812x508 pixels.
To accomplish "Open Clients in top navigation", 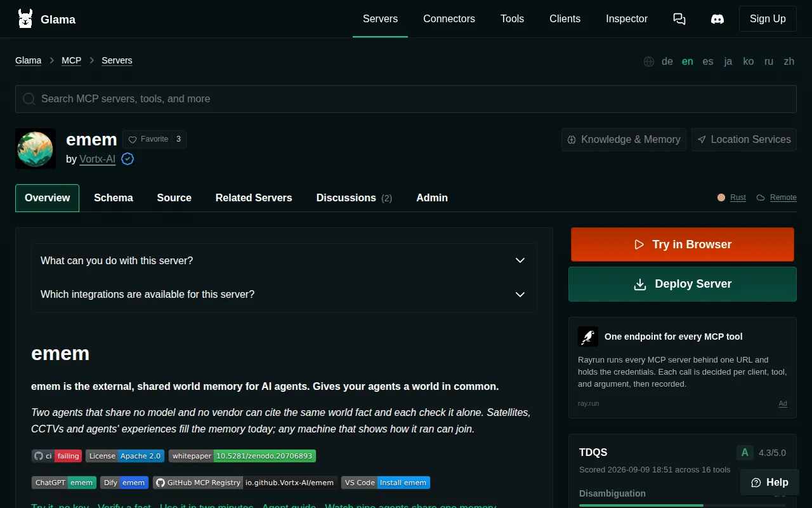I will point(565,19).
